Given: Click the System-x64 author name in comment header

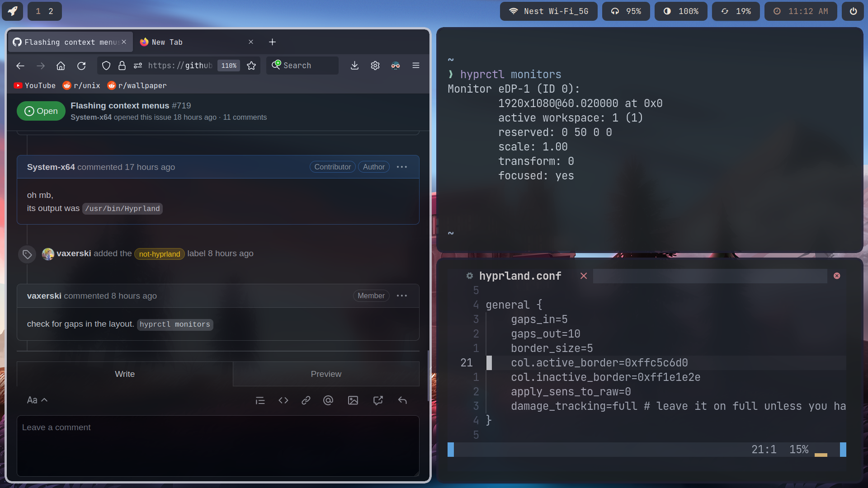Looking at the screenshot, I should pos(51,167).
